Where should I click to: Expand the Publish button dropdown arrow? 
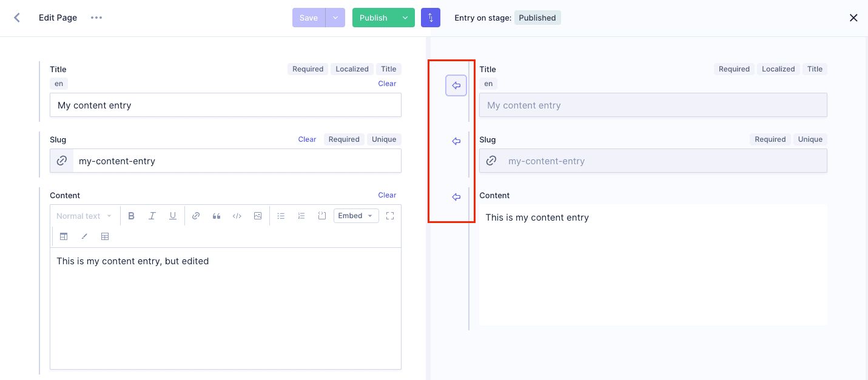point(405,18)
